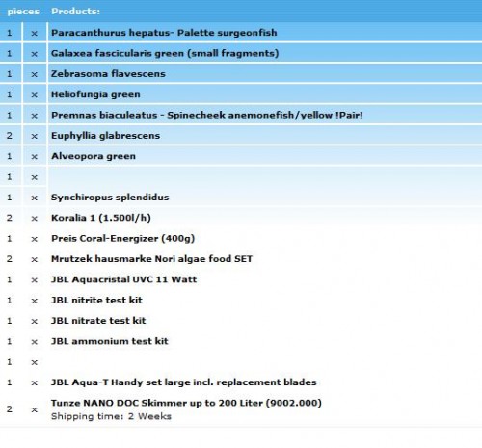Select "JBL Aqua-T Handy set large" product

(x=184, y=382)
